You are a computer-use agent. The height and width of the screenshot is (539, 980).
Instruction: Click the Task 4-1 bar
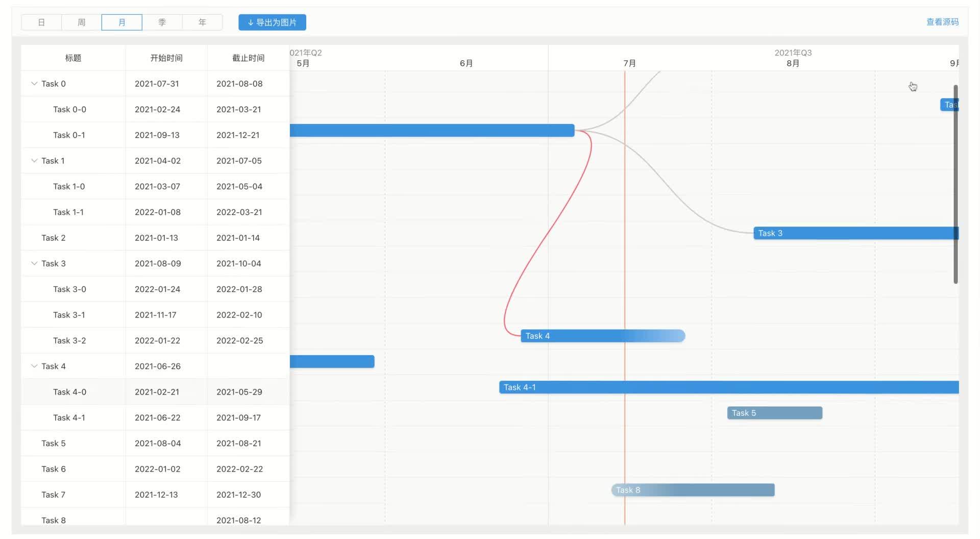664,387
